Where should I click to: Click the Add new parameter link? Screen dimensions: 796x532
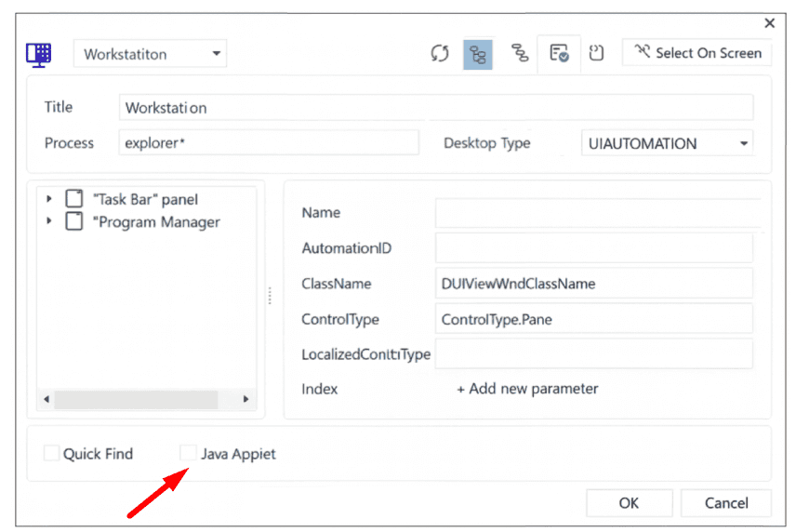tap(527, 389)
